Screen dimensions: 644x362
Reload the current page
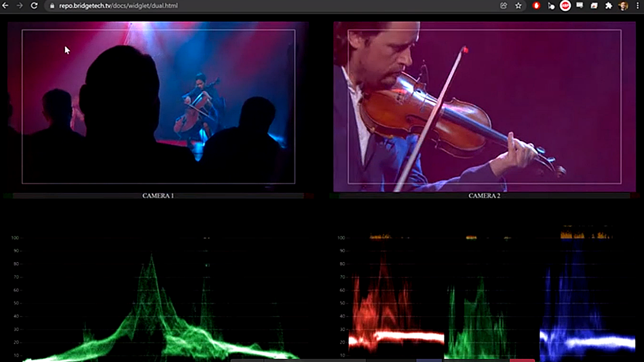point(34,5)
